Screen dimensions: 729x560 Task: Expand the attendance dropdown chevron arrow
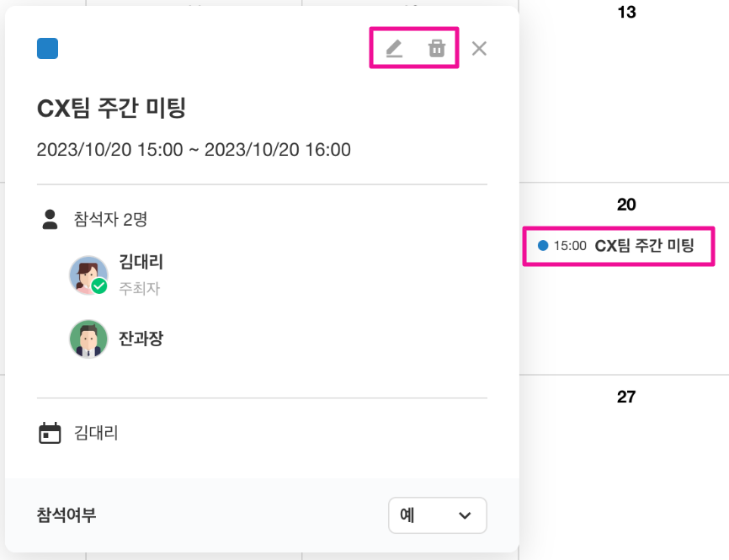[x=464, y=515]
